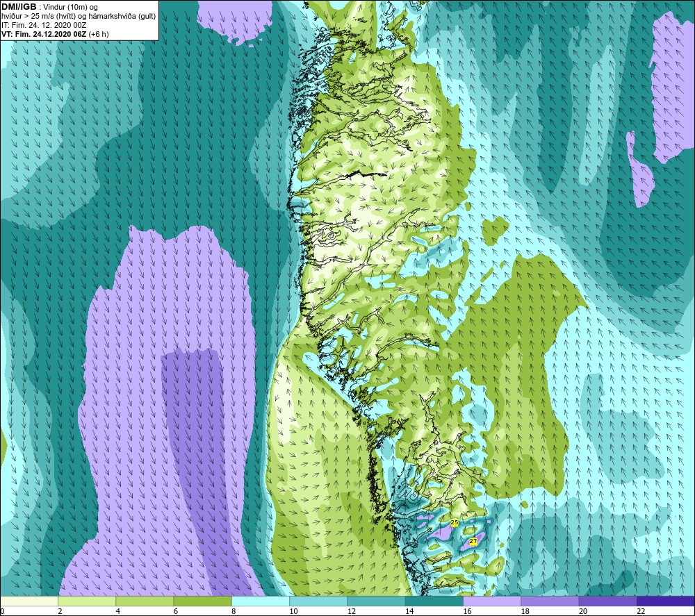This screenshot has height=616, width=695.
Task: Click the scale label 18
Action: [525, 611]
